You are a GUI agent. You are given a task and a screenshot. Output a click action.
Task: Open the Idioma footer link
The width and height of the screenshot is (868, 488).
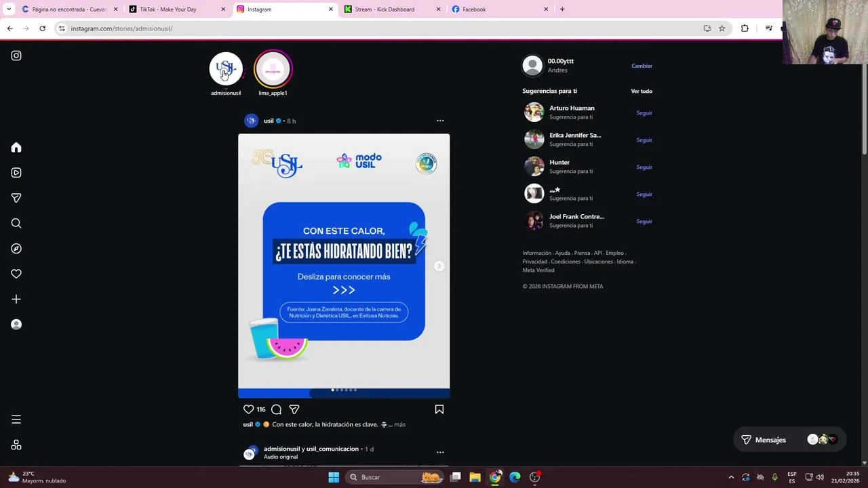click(x=625, y=262)
